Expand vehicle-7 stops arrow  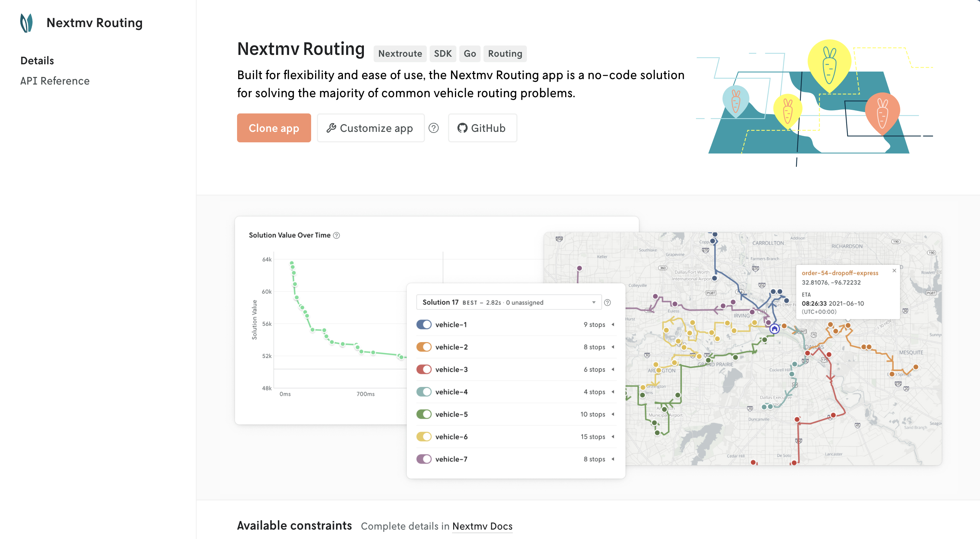point(613,459)
